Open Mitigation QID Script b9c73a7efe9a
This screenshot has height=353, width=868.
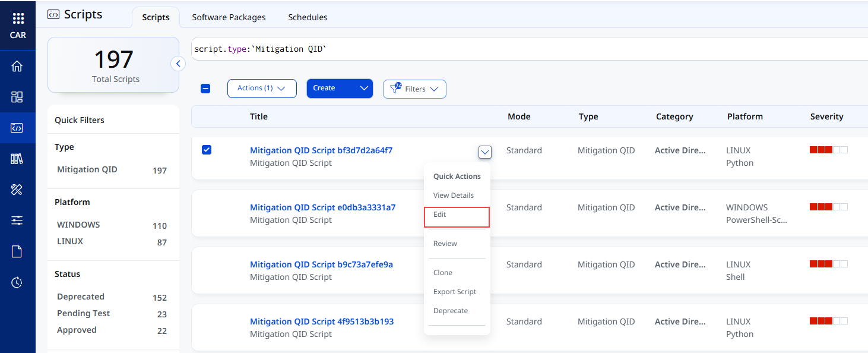click(321, 264)
